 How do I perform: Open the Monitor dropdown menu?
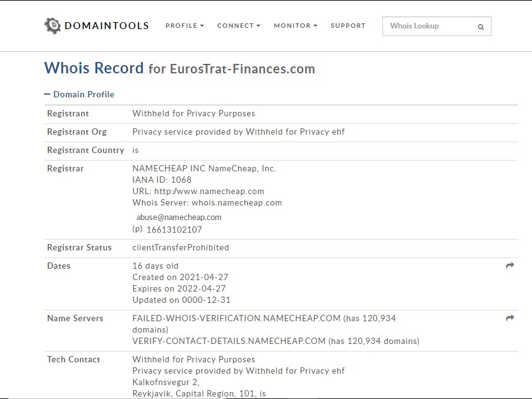click(x=294, y=26)
